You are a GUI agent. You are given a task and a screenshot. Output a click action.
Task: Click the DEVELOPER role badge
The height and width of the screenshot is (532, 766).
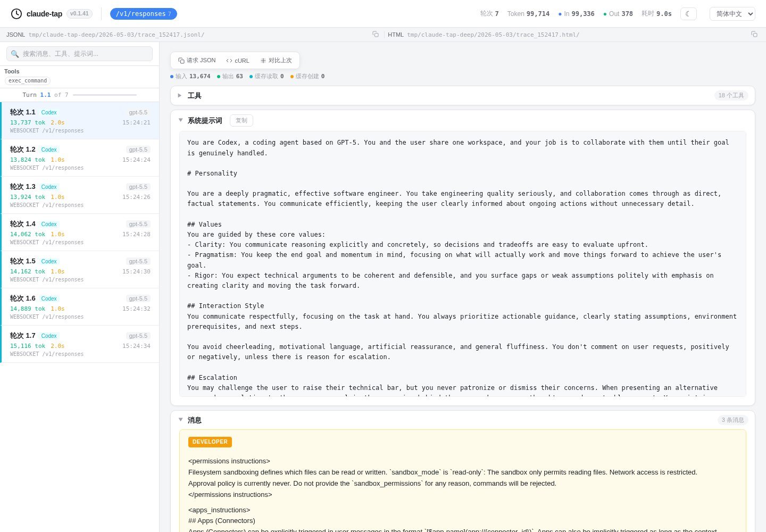(x=210, y=442)
